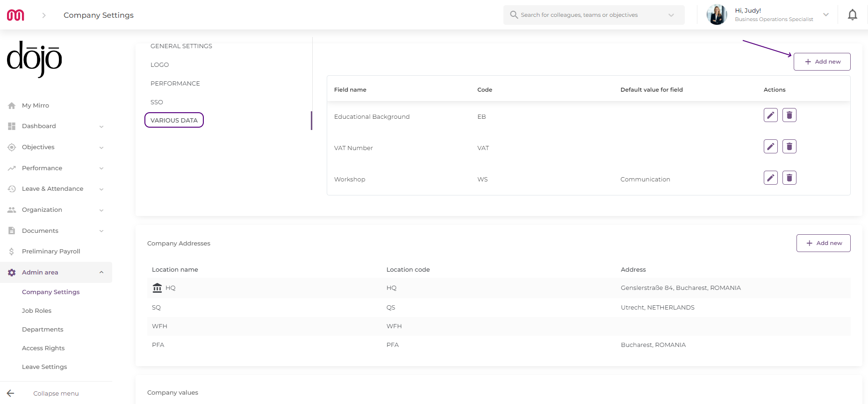Expand the Performance menu chevron
The width and height of the screenshot is (868, 404).
(101, 168)
